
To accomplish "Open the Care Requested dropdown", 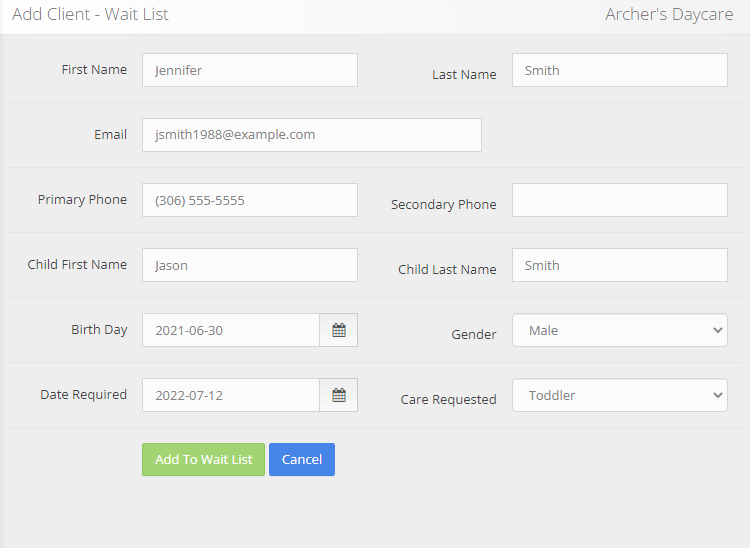I will pos(619,395).
